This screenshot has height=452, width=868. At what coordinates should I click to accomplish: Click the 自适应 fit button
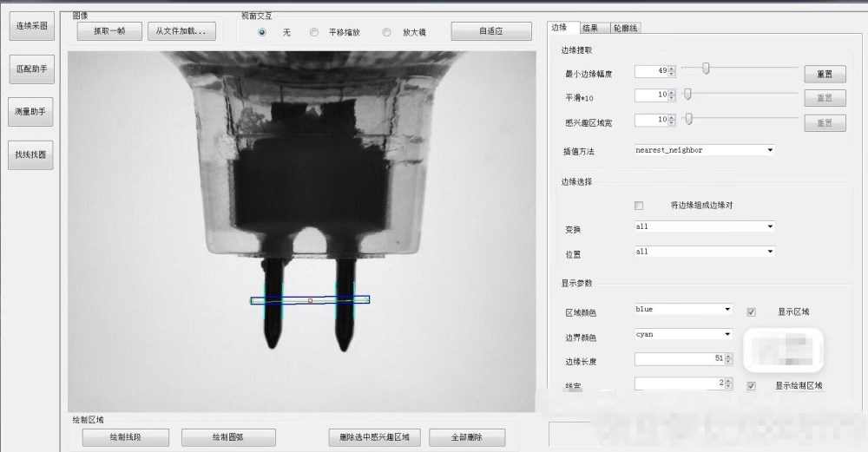coord(491,31)
